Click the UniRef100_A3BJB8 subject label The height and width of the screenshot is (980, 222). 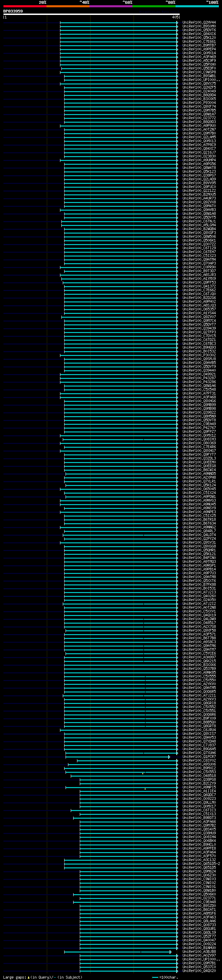pos(199,951)
